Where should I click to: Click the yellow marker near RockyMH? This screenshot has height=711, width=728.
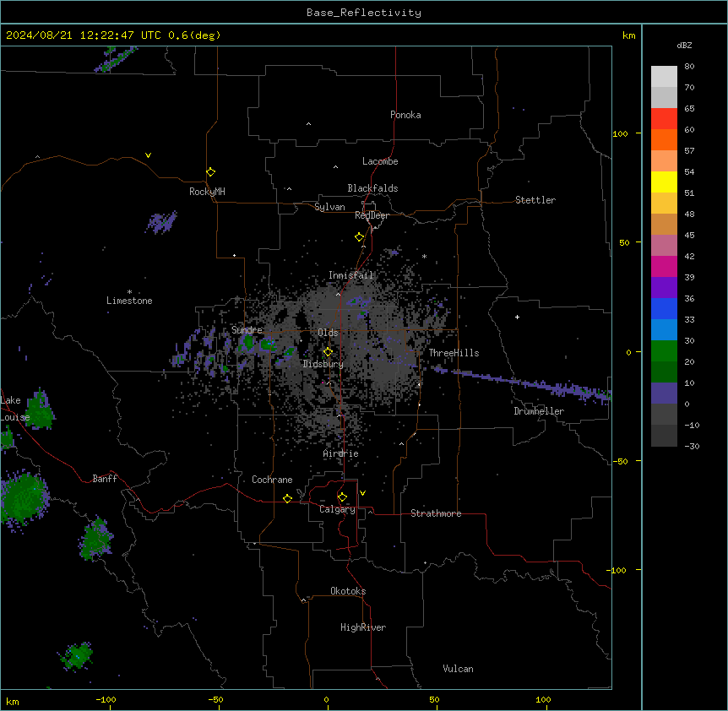tap(210, 172)
